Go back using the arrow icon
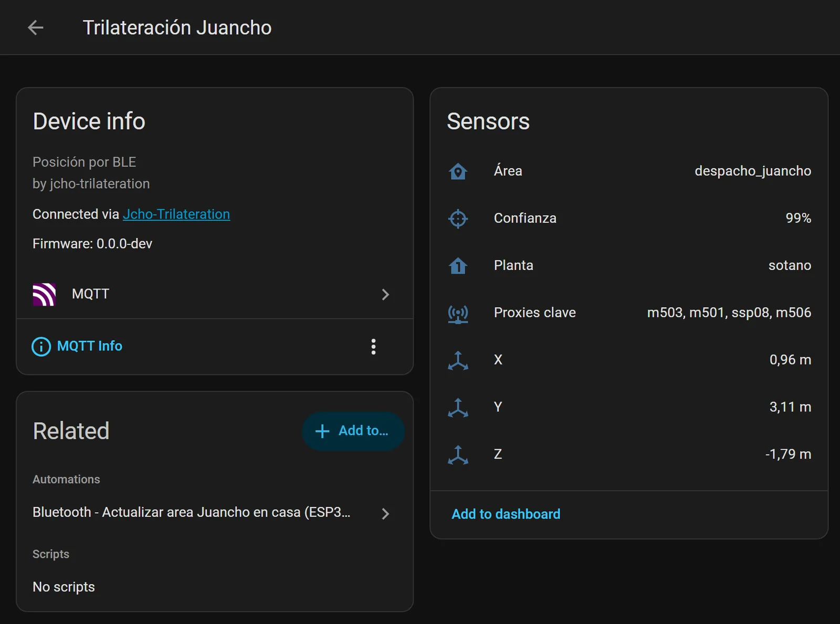Screen dimensions: 840x624 tap(36, 27)
